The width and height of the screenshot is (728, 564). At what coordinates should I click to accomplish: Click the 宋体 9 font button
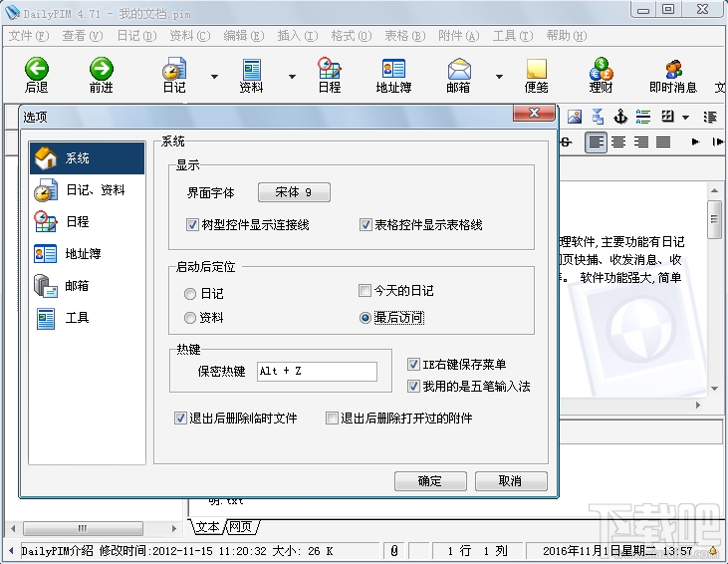point(294,192)
